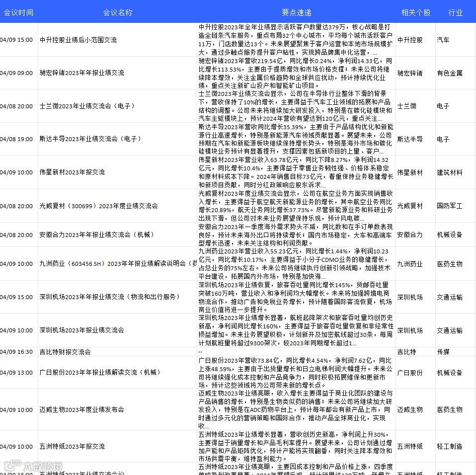
Task: Click the 会议时间 column header
Action: pyautogui.click(x=18, y=12)
